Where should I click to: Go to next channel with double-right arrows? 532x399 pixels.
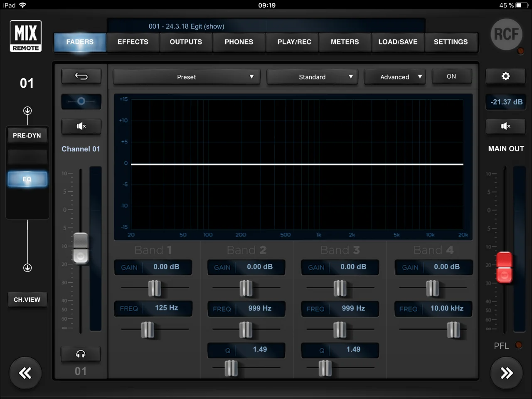pos(506,373)
